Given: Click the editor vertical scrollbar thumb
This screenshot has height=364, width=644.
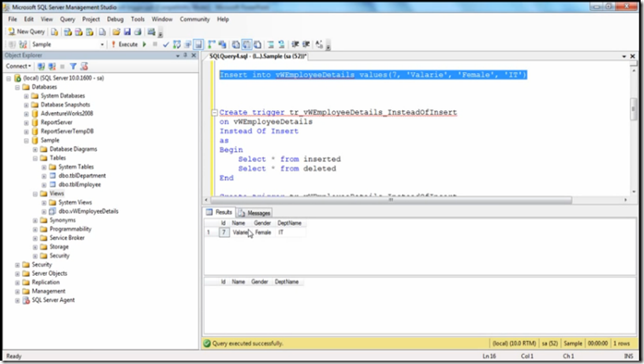Looking at the screenshot, I should pyautogui.click(x=634, y=109).
